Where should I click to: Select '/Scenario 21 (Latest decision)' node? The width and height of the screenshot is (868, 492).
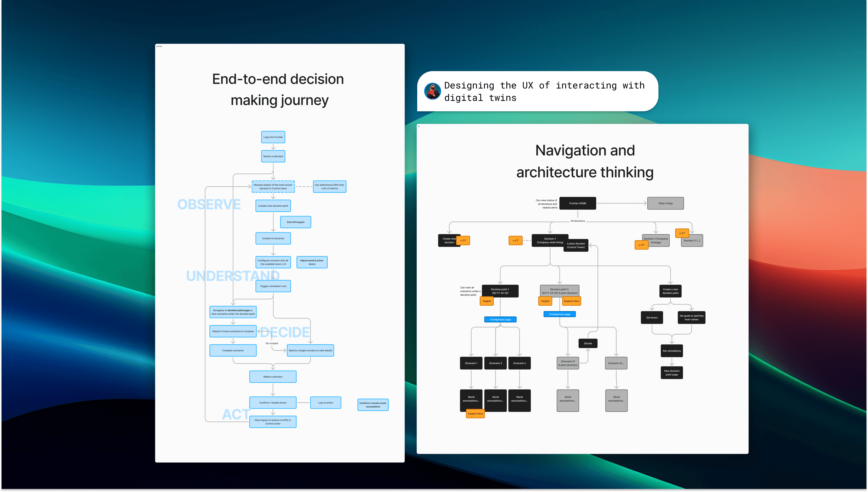coord(568,363)
